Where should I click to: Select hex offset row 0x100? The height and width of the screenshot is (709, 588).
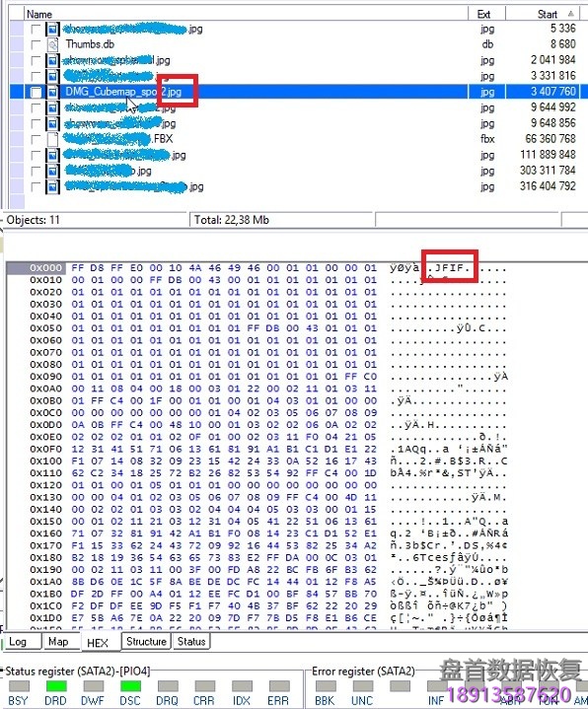45,461
